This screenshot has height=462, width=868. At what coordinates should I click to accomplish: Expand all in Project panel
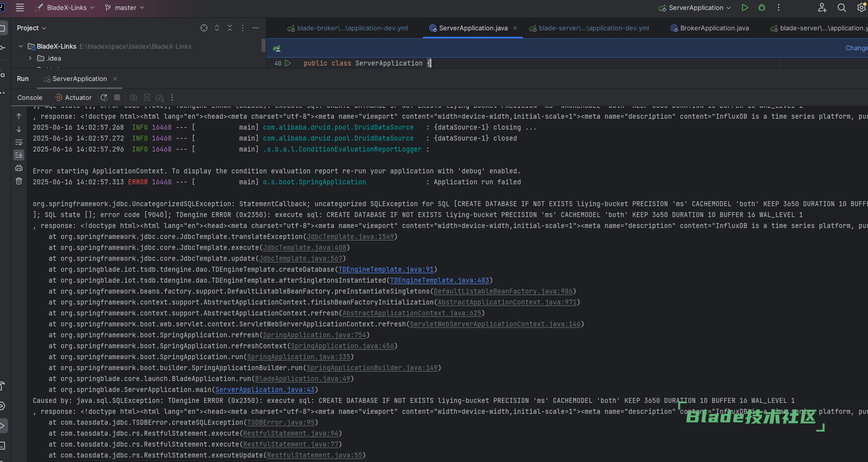pos(217,28)
